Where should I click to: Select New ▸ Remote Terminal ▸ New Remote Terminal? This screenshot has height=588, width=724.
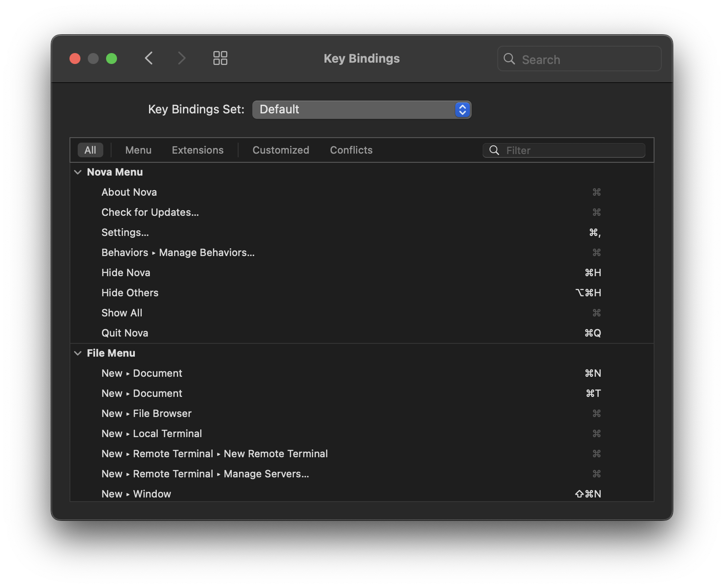[x=362, y=454]
